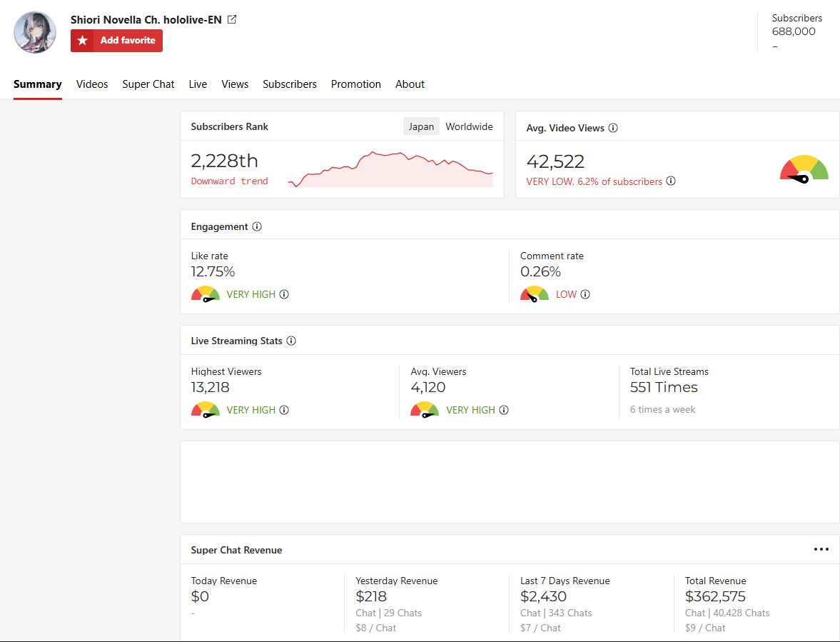Click the Comment rate LOW info icon
840x642 pixels.
pyautogui.click(x=585, y=294)
